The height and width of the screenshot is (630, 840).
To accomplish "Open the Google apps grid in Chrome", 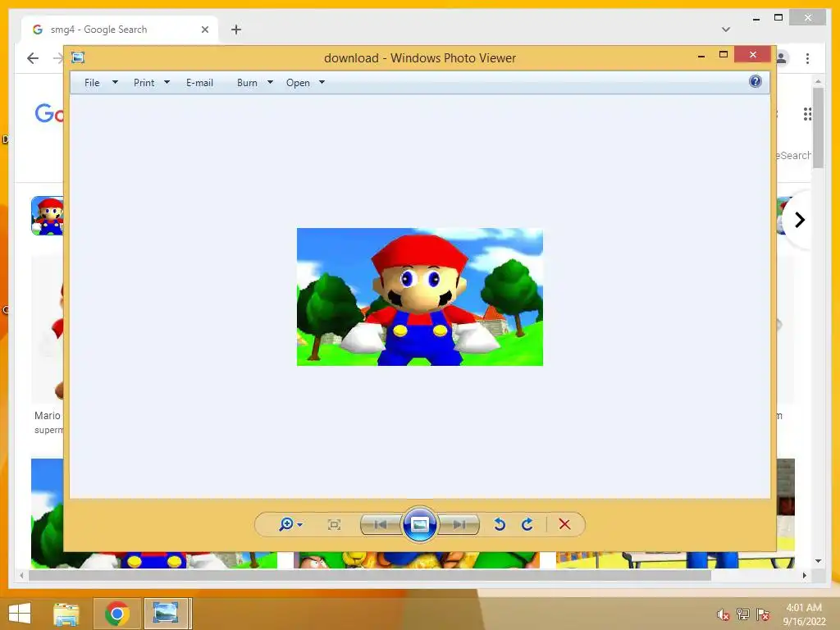I will coord(807,113).
